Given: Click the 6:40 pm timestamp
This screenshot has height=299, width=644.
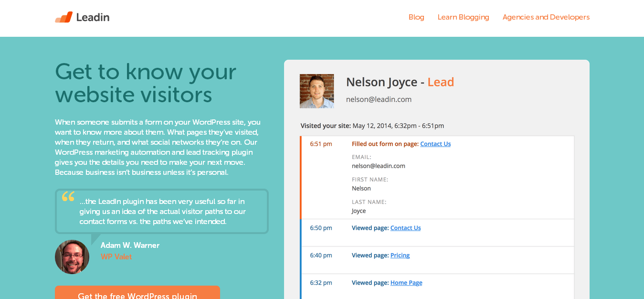Looking at the screenshot, I should pyautogui.click(x=321, y=255).
